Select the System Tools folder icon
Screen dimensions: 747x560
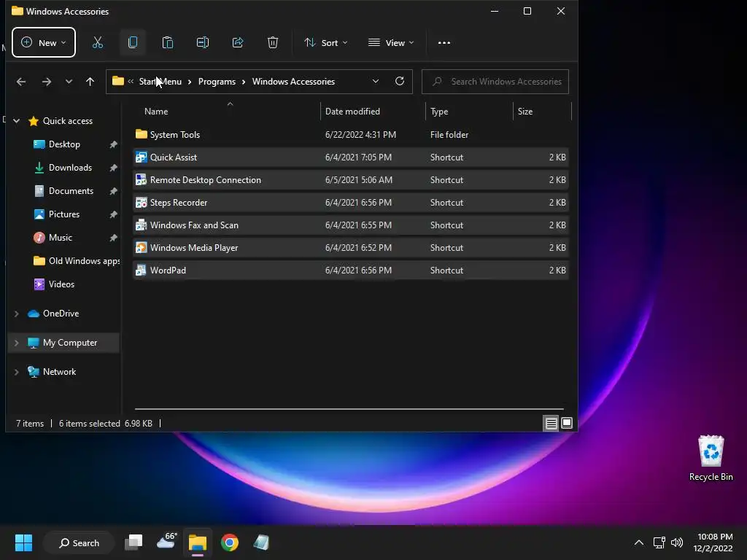141,134
